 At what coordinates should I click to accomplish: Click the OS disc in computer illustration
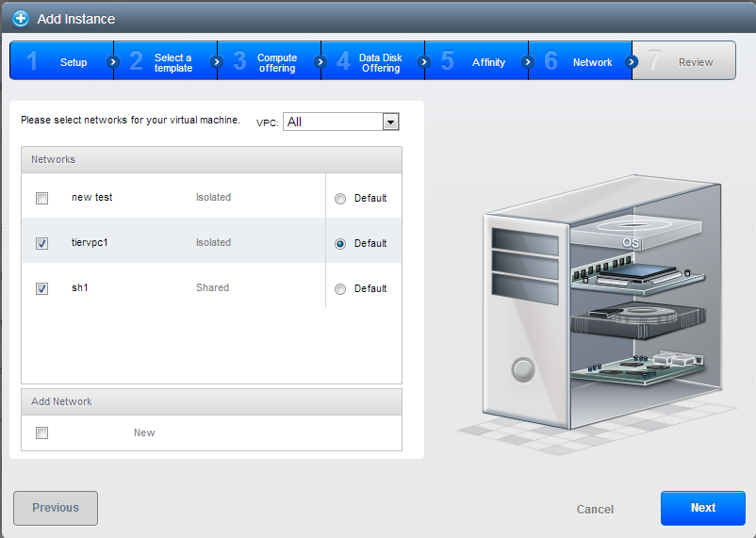point(635,233)
